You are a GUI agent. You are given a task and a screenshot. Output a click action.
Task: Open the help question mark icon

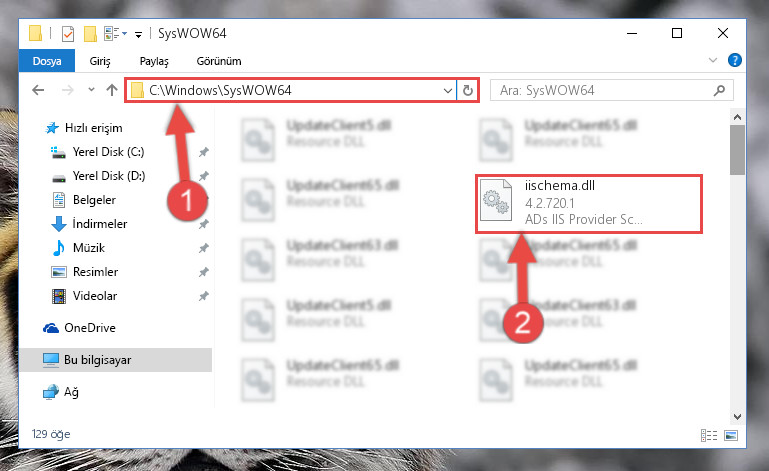pyautogui.click(x=734, y=60)
